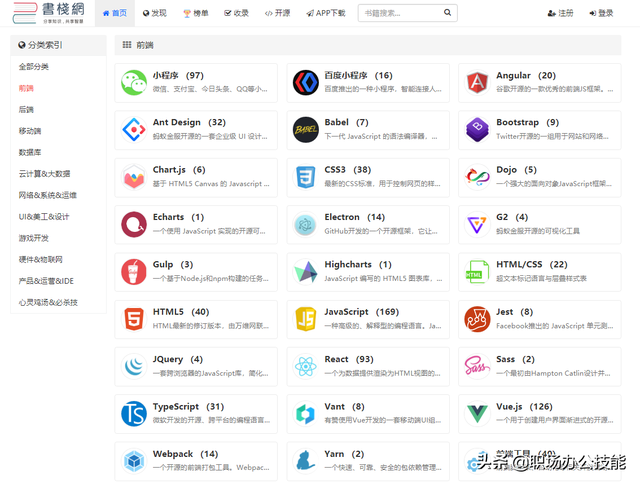Viewport: 640px width, 484px height.
Task: Click the HTML5 (40) title
Action: [181, 312]
